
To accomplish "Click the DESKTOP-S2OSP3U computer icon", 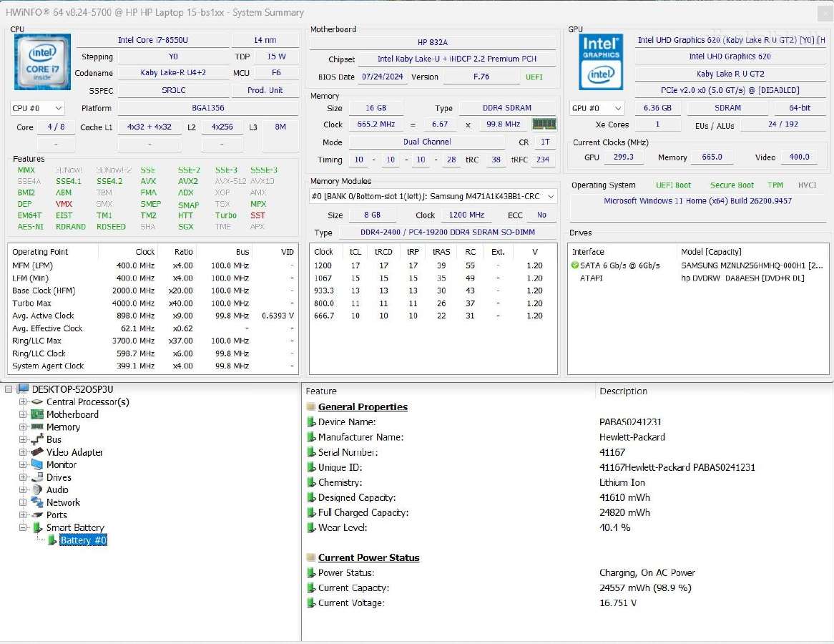I will [23, 389].
